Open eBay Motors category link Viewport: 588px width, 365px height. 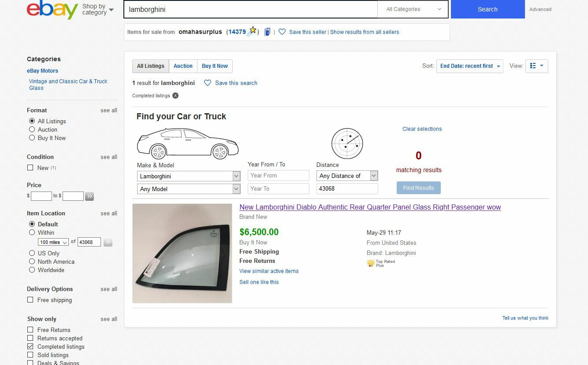42,70
